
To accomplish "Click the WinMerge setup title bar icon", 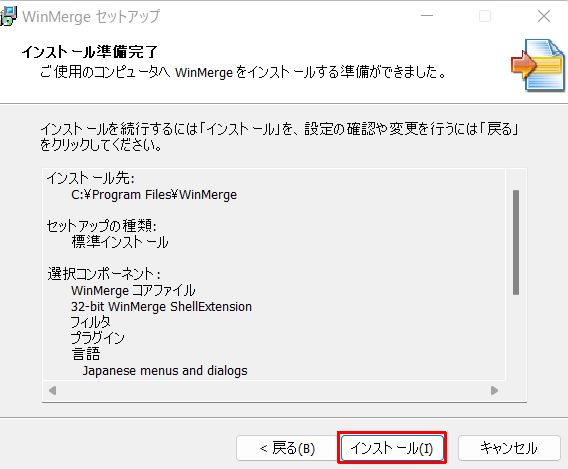I will pyautogui.click(x=8, y=16).
